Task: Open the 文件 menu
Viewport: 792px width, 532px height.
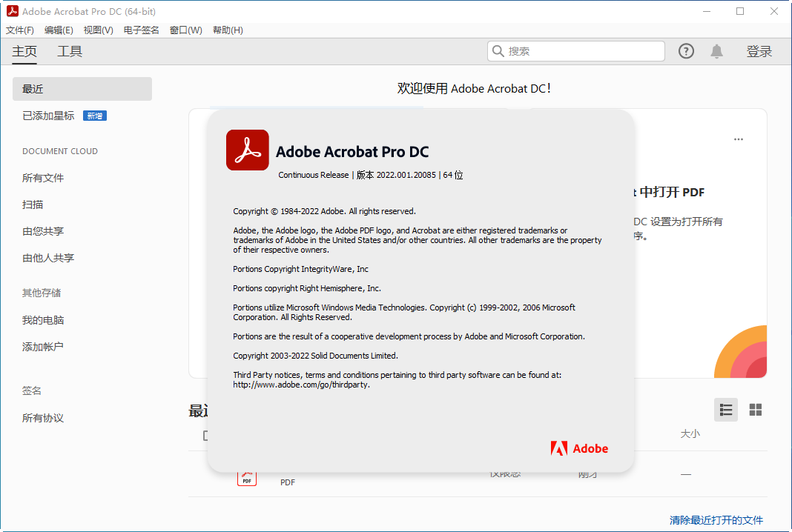Action: pos(19,30)
